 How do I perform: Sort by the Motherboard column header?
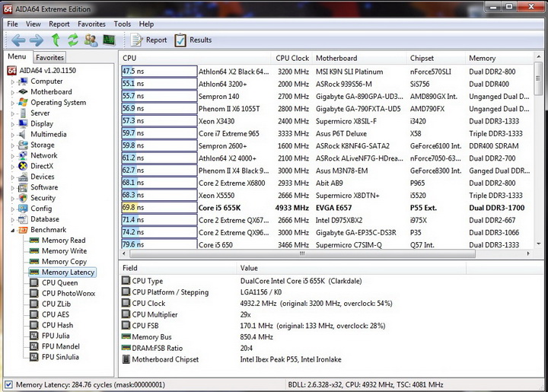pyautogui.click(x=358, y=58)
